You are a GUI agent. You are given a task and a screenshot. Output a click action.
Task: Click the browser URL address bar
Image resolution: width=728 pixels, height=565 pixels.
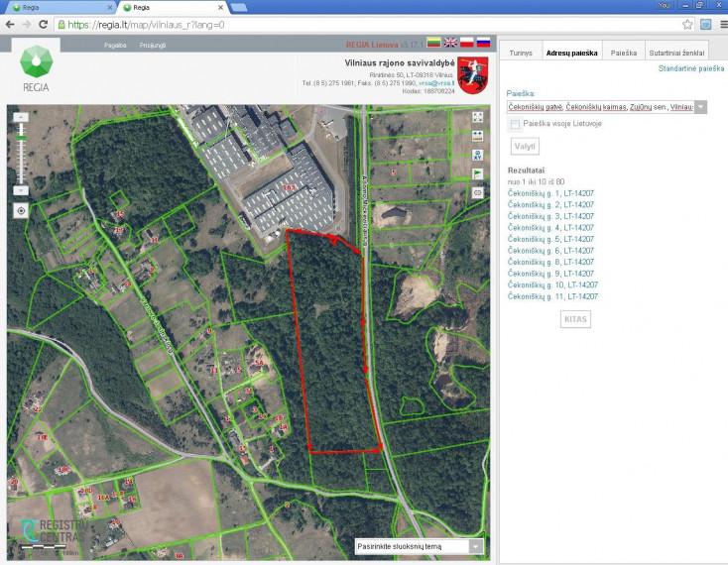coord(368,25)
